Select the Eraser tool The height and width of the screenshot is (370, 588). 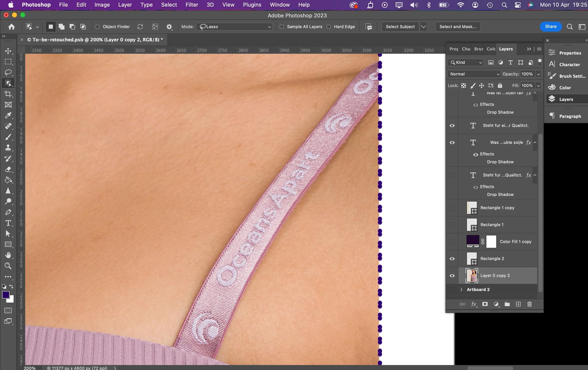(x=8, y=169)
